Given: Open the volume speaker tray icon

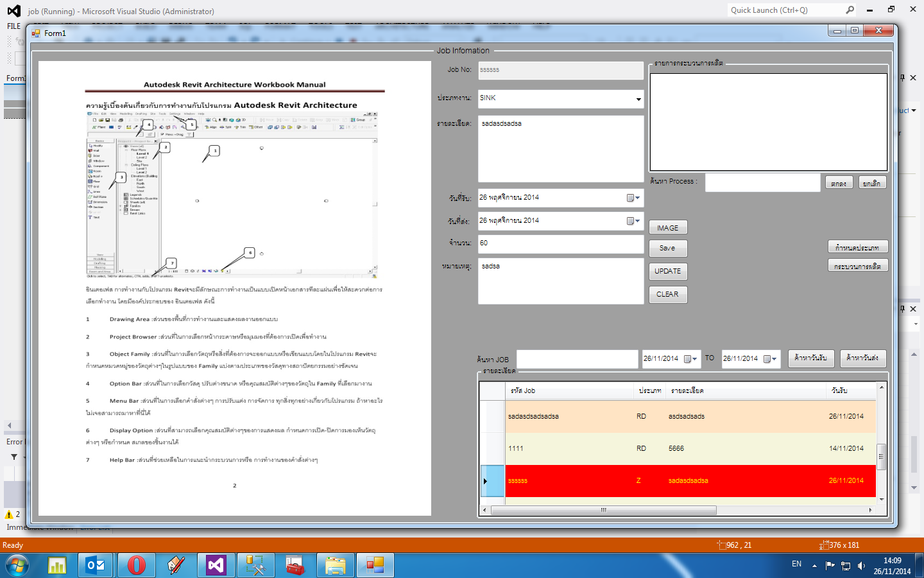Looking at the screenshot, I should pos(861,566).
